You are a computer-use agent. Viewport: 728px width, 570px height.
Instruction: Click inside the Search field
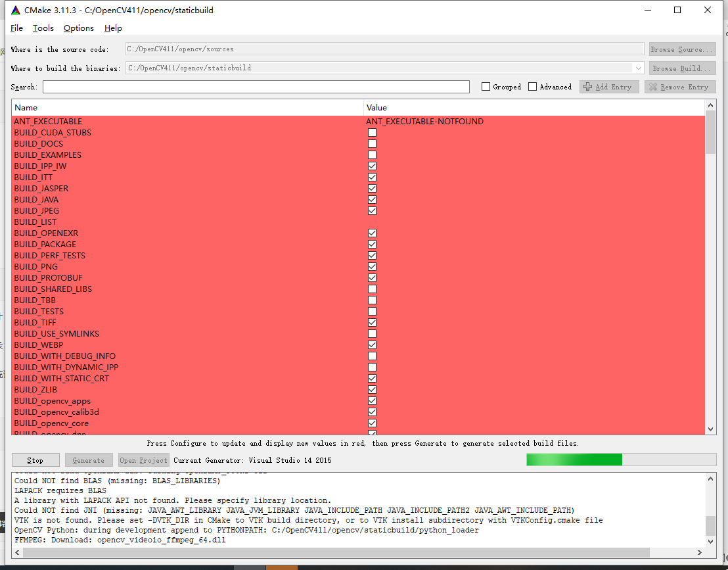[x=256, y=86]
